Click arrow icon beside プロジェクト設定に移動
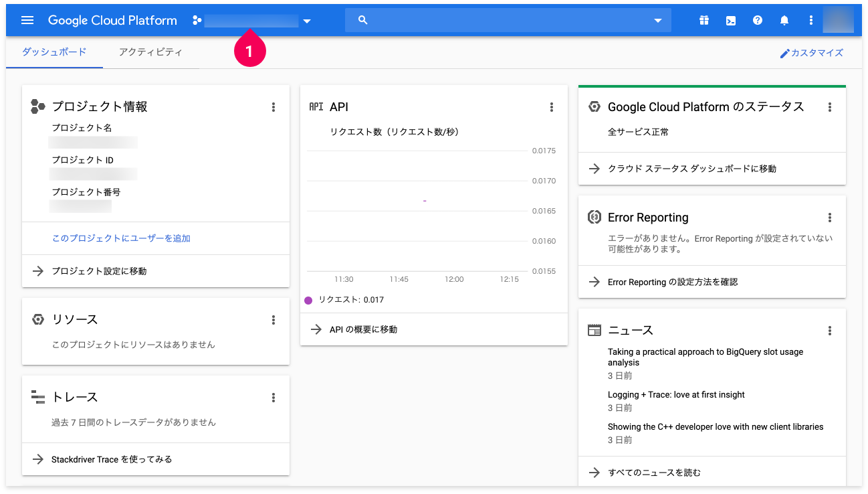 tap(38, 271)
